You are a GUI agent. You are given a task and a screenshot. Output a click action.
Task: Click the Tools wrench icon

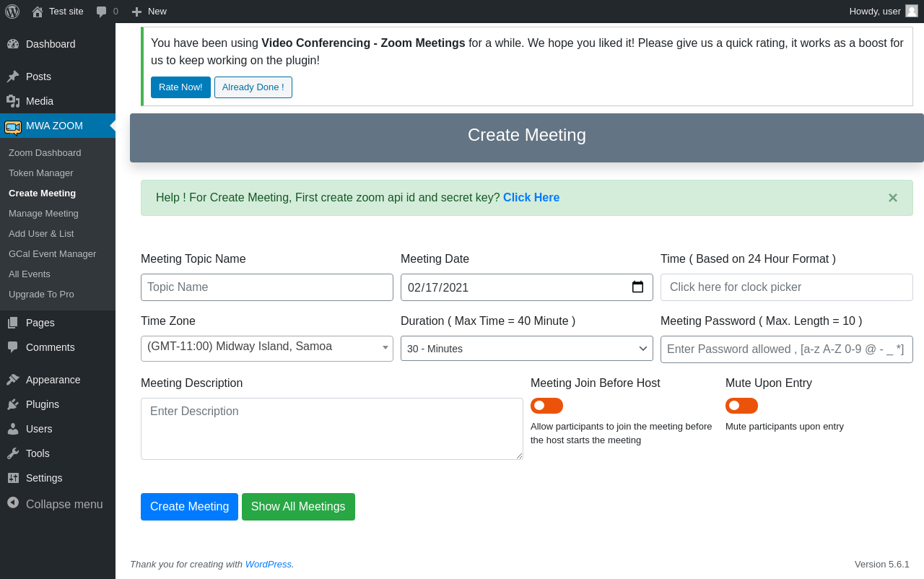pos(13,453)
